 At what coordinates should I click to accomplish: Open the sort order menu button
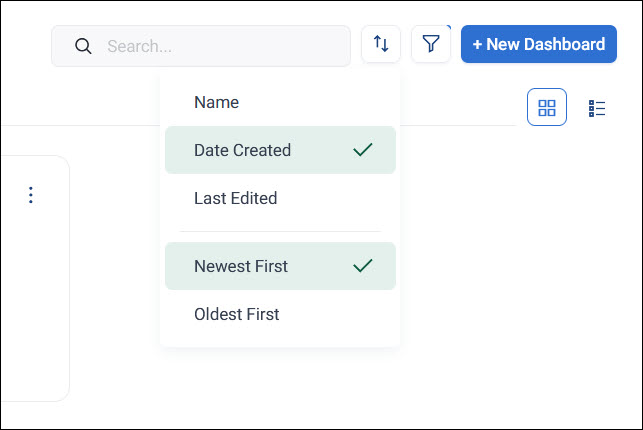tap(381, 44)
